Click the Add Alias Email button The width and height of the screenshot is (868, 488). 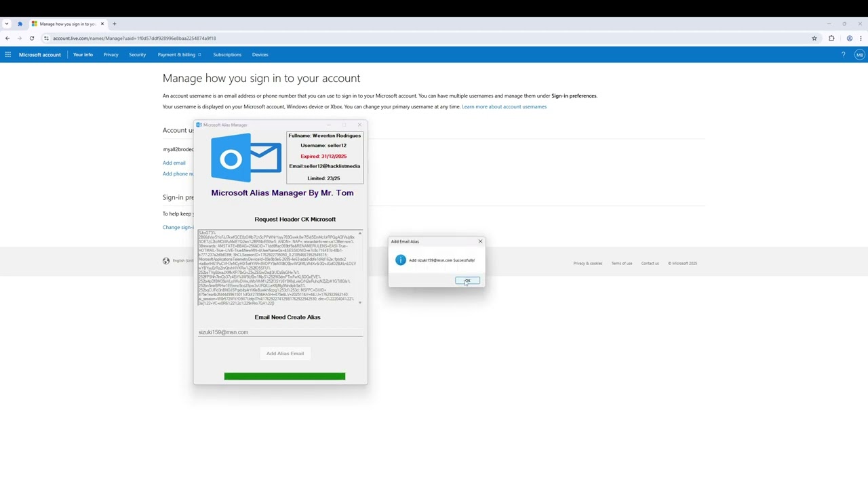pos(285,353)
